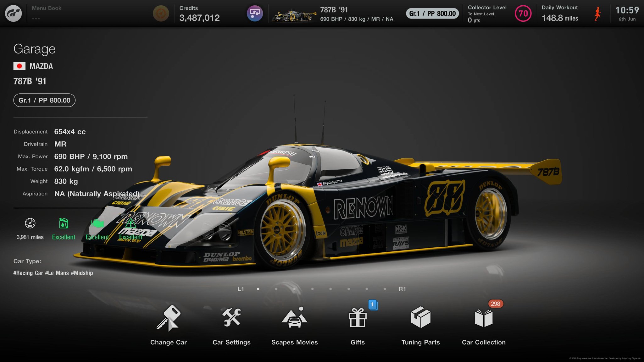The height and width of the screenshot is (362, 644).
Task: Click the Daily Workout 148.8 miles value
Action: click(x=560, y=18)
